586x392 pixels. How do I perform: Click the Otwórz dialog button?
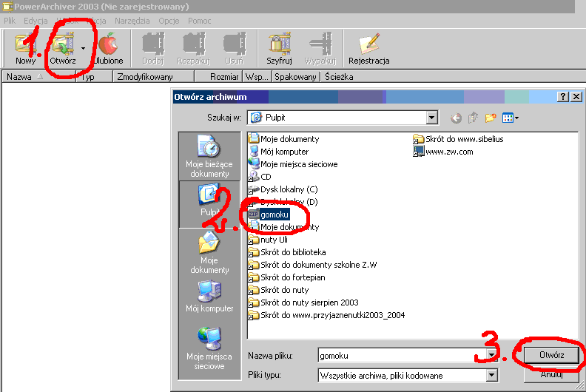pyautogui.click(x=552, y=355)
